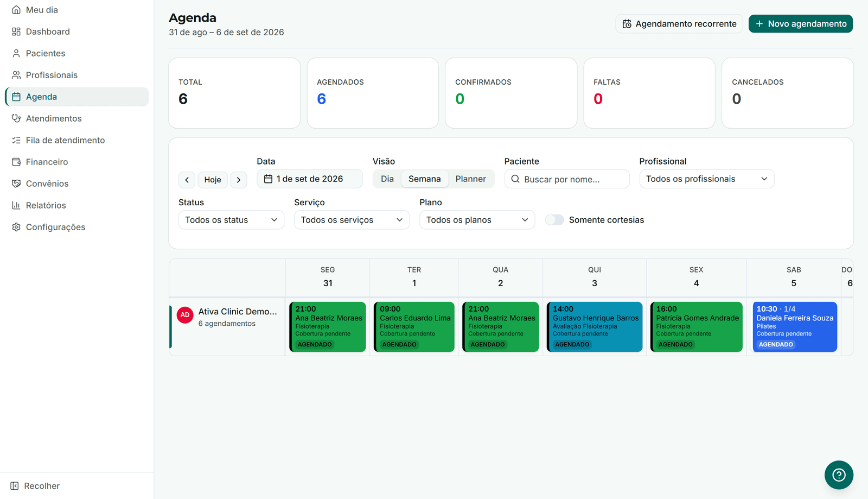Click the AD clinic avatar
868x499 pixels.
(x=185, y=315)
